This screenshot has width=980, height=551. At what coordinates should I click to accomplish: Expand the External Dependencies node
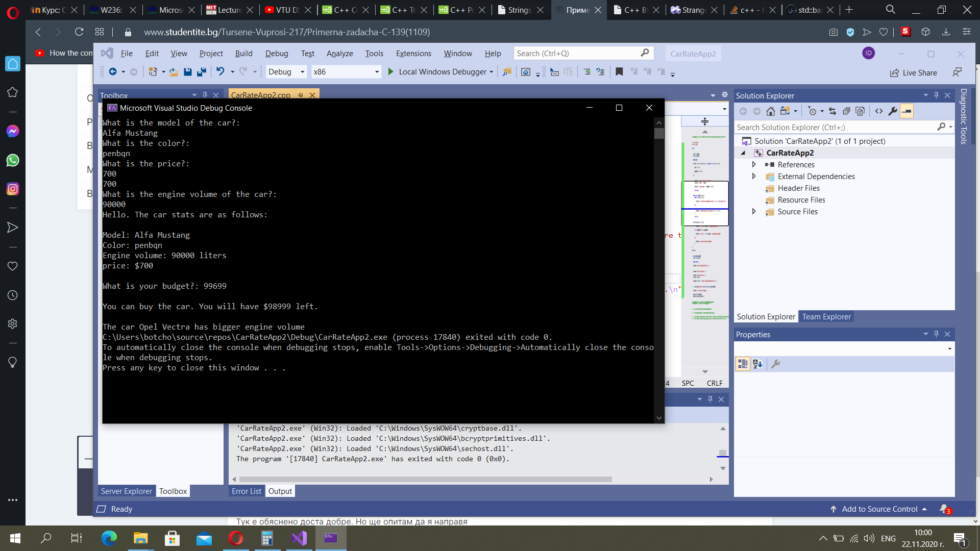pos(754,176)
